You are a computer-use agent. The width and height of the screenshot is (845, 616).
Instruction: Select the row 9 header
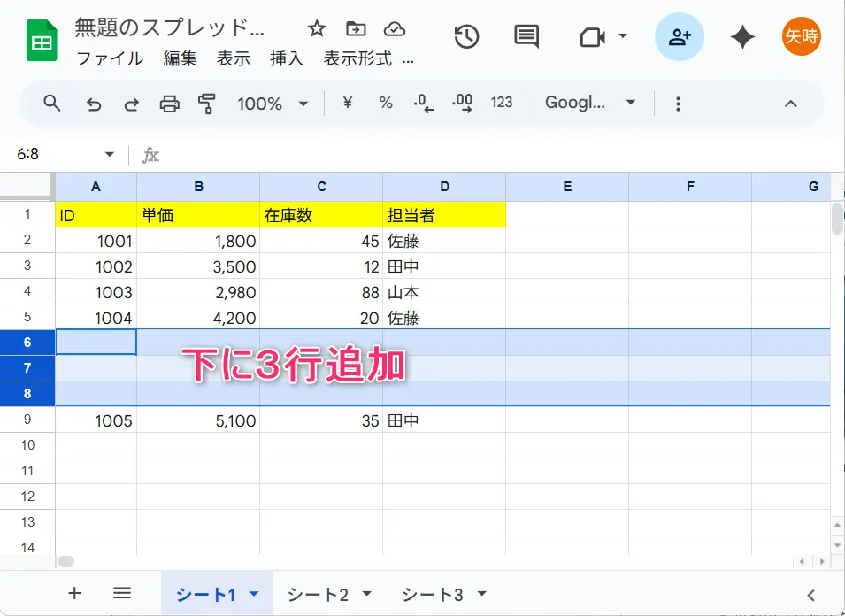27,420
